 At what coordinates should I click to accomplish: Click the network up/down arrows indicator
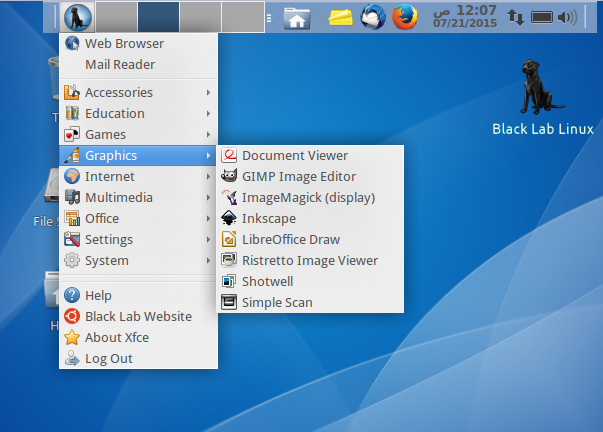click(515, 17)
